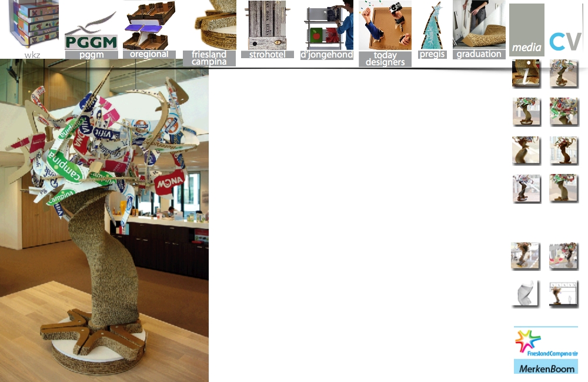The width and height of the screenshot is (588, 382).
Task: Open the graduation cardboard lounge photo
Action: click(479, 25)
